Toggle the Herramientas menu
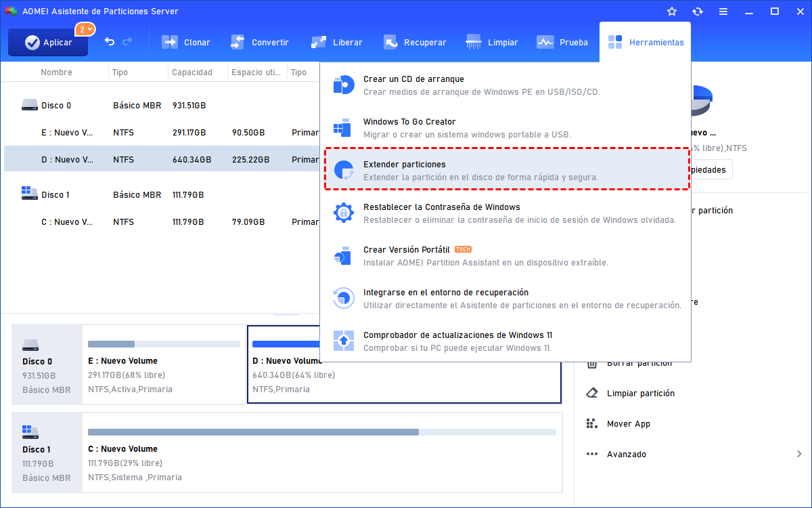The image size is (812, 508). pyautogui.click(x=645, y=42)
